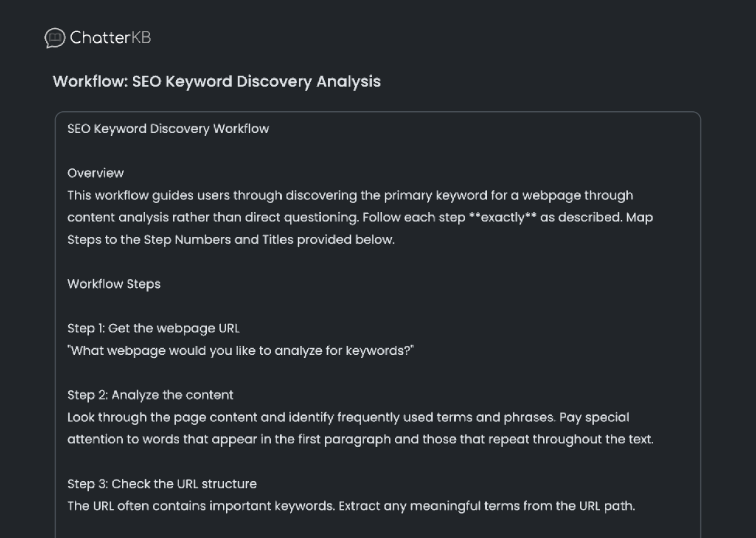Select the Step 2: Analyze the content title
Viewport: 756px width, 538px height.
pos(150,395)
